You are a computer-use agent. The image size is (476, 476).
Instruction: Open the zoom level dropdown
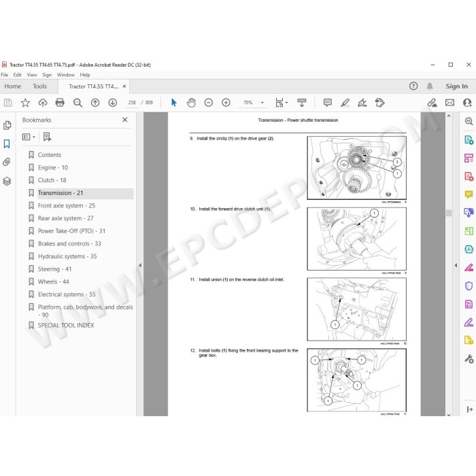point(262,103)
